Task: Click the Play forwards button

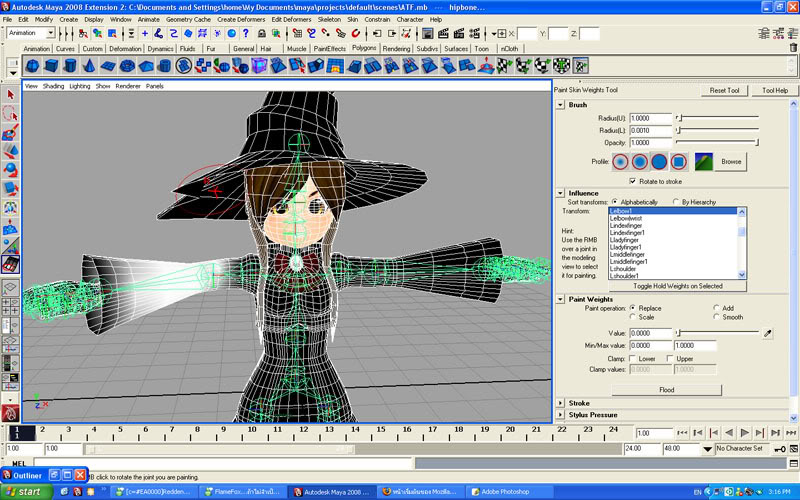Action: pyautogui.click(x=744, y=433)
